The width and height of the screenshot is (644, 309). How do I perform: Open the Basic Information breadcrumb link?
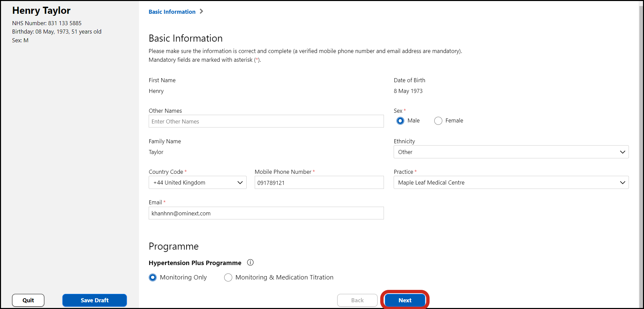[x=172, y=12]
